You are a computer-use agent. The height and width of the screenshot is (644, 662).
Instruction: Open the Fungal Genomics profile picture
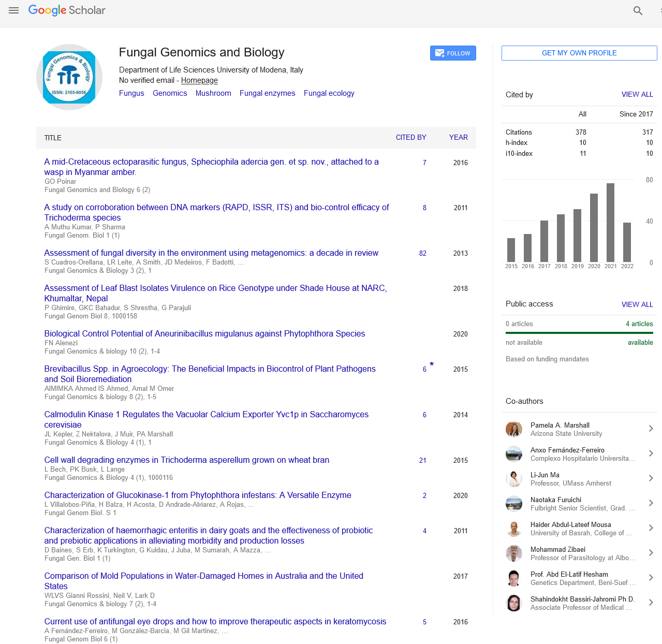pos(69,77)
